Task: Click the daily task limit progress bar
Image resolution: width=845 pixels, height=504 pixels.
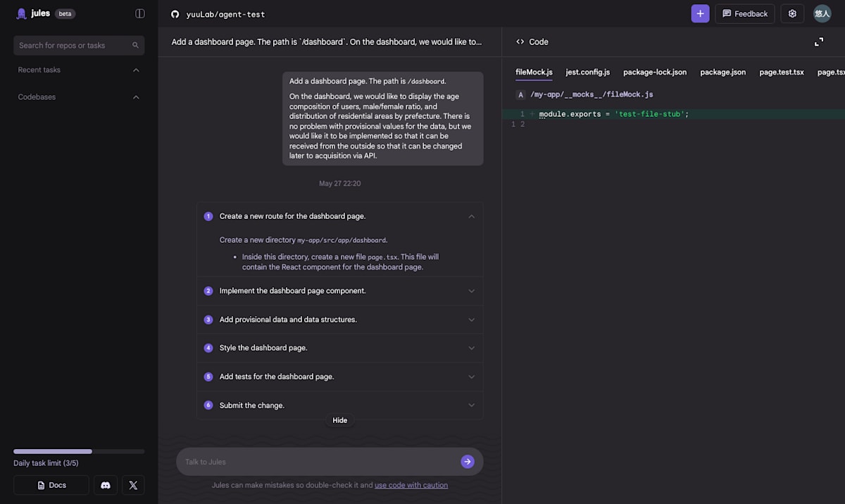Action: pos(79,451)
